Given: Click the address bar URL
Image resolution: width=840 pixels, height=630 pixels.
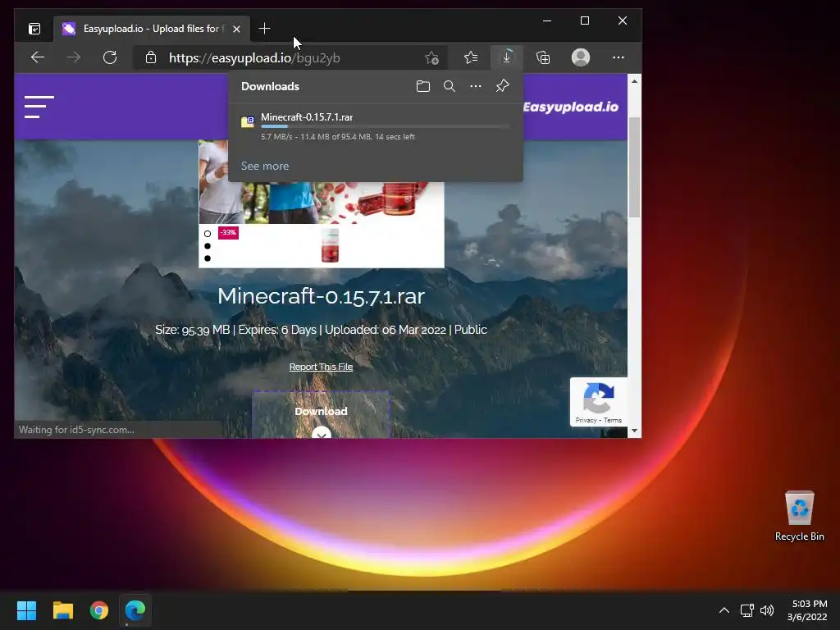Looking at the screenshot, I should coord(254,58).
